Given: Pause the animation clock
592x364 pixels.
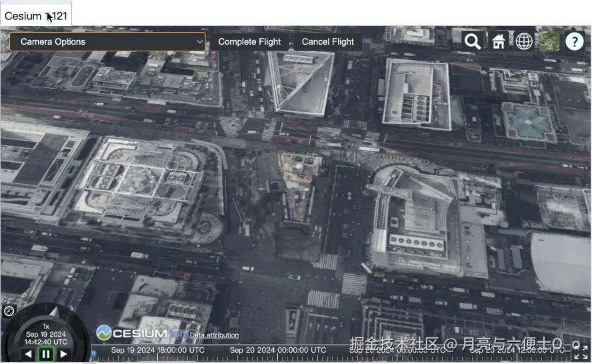Looking at the screenshot, I should (x=46, y=354).
